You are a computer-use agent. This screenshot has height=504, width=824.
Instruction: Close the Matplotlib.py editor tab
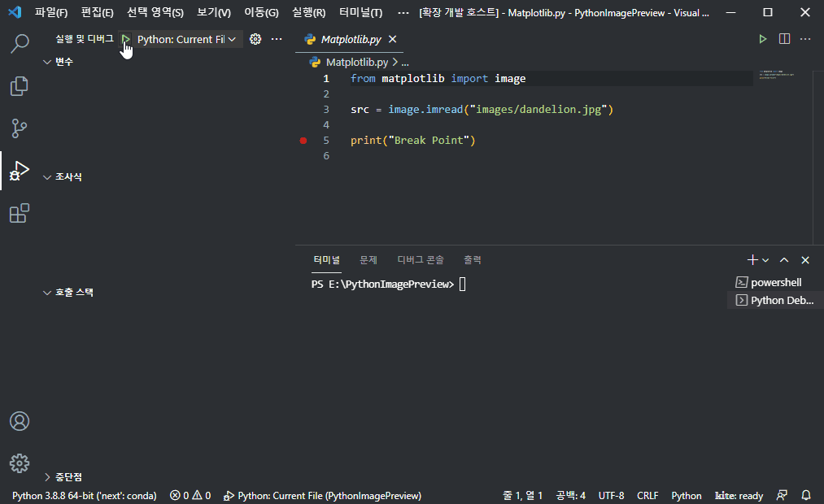393,39
